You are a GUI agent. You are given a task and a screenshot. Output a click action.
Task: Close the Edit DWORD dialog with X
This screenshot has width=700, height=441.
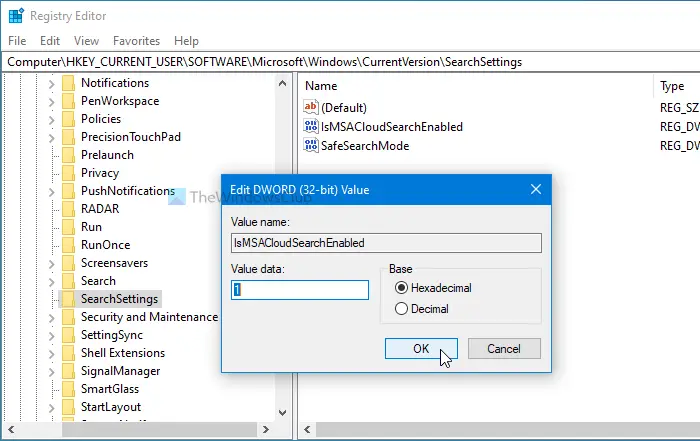click(x=536, y=189)
